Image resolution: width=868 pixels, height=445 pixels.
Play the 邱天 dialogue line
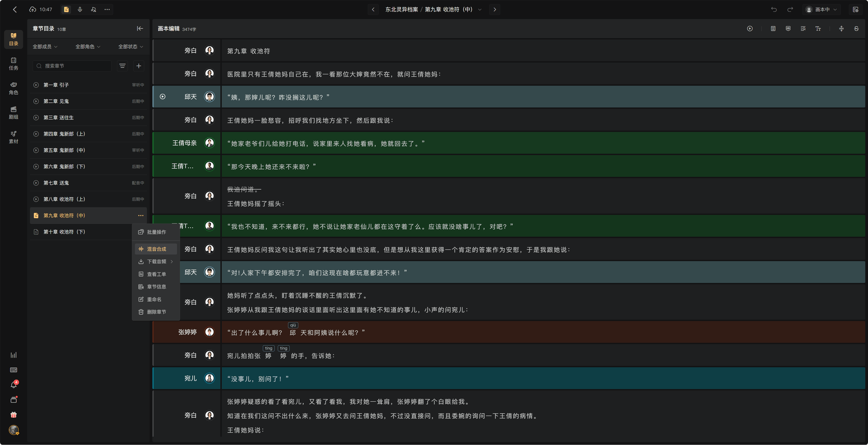(x=163, y=97)
